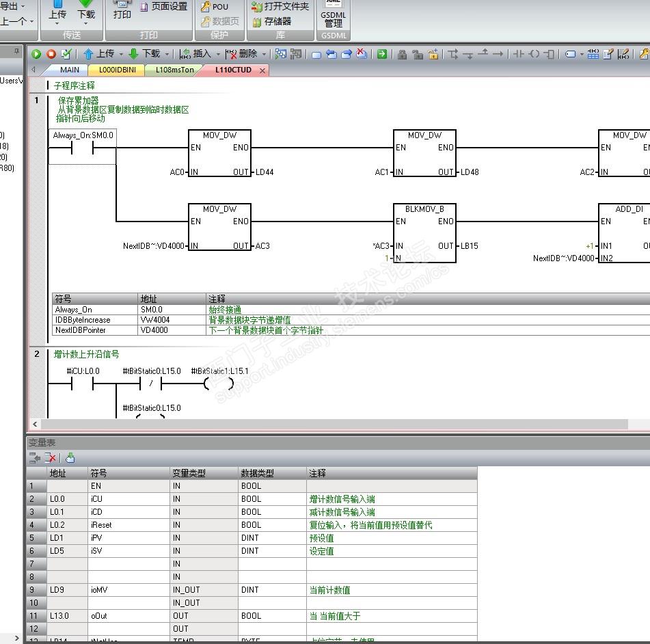The height and width of the screenshot is (644, 650).
Task: Expand the Insert dropdown menu
Action: click(x=218, y=54)
